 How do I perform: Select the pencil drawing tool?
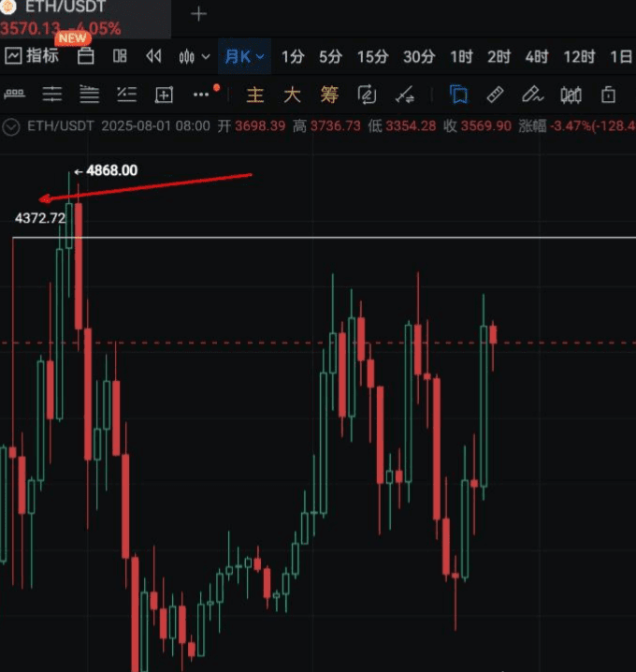[x=533, y=95]
